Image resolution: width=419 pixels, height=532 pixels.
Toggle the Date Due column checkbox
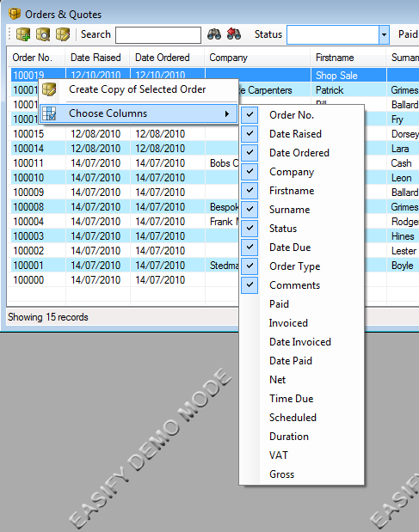click(x=250, y=247)
